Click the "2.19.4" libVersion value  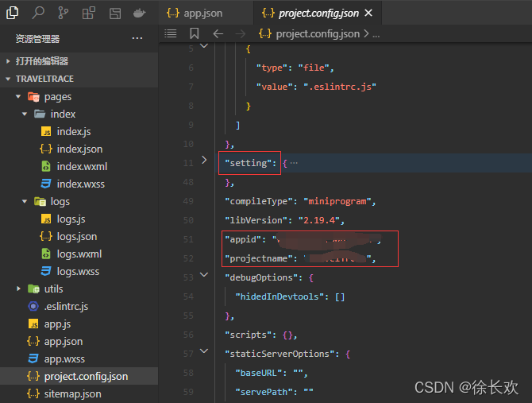(319, 220)
